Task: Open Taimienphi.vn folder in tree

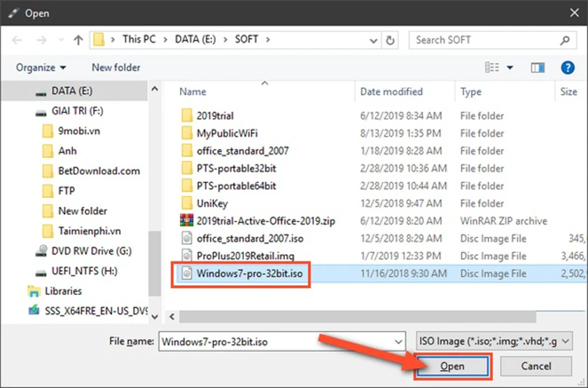Action: coord(89,231)
